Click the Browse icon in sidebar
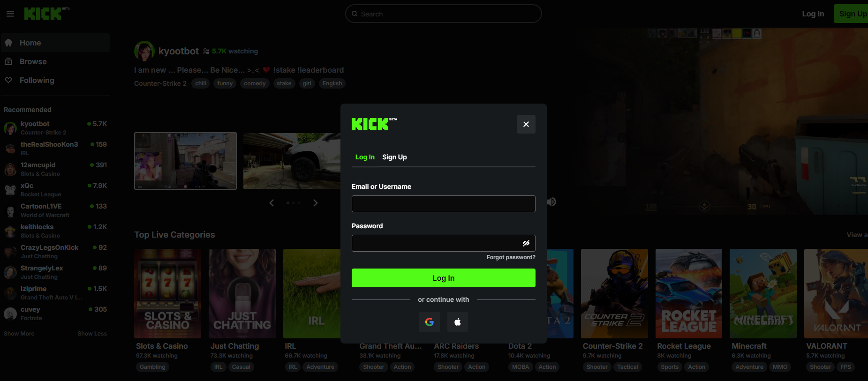 8,61
